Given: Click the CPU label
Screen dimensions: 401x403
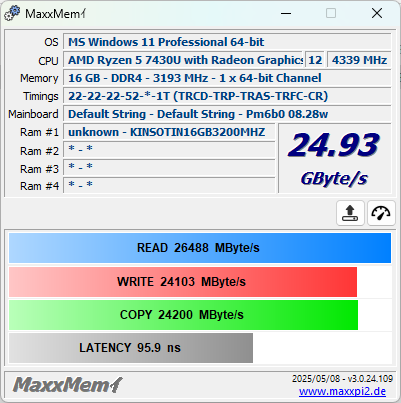Looking at the screenshot, I should [x=48, y=61].
